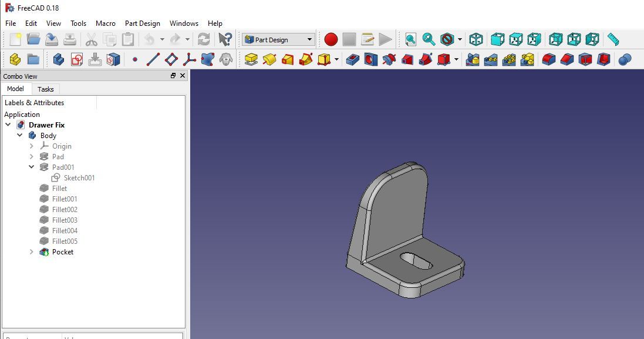Select Fillet003 in the model tree
The width and height of the screenshot is (644, 339).
63,220
